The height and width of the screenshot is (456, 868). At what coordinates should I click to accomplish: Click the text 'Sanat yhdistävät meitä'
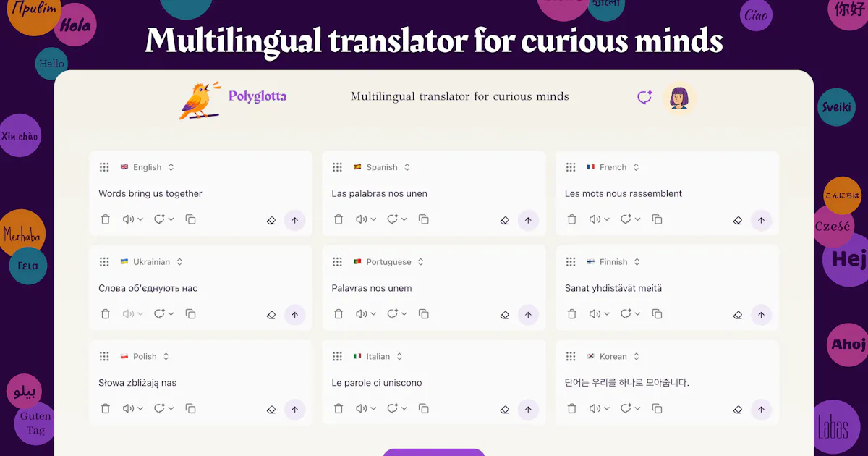[x=613, y=289]
